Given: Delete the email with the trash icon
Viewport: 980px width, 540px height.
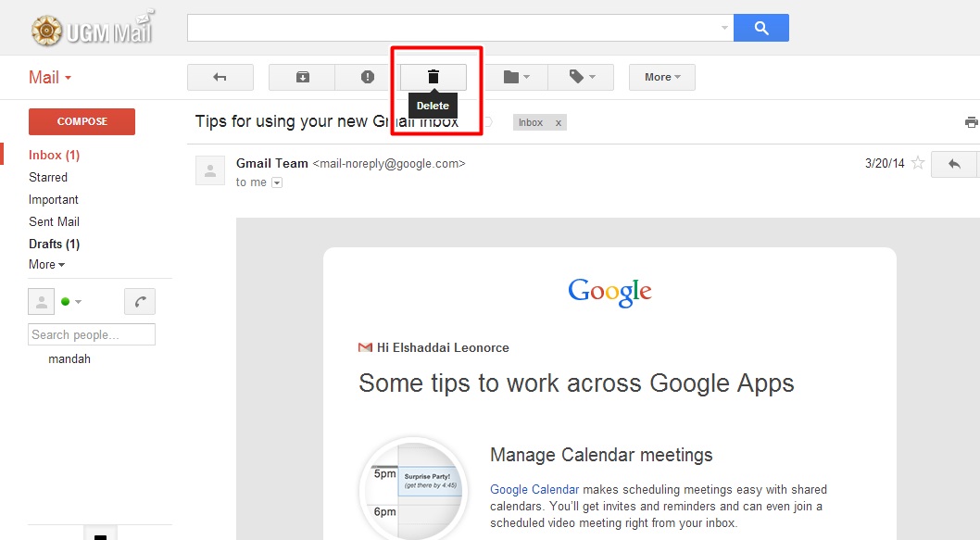Looking at the screenshot, I should coord(433,78).
